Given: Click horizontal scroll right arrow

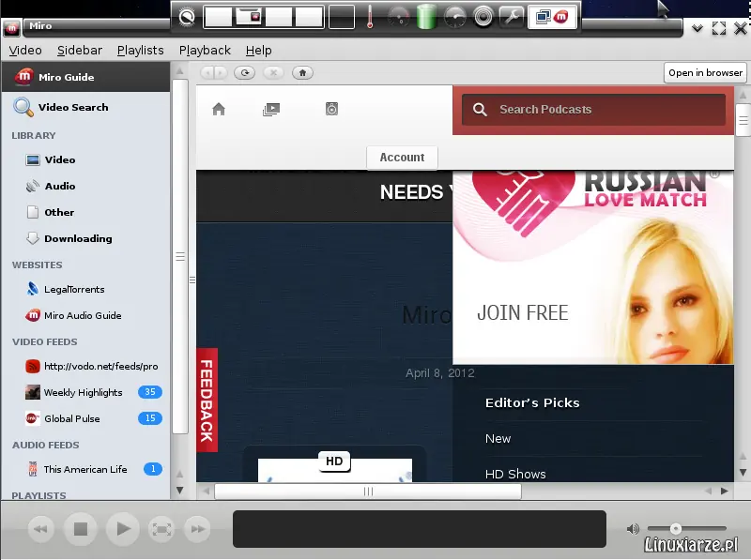Looking at the screenshot, I should pos(724,492).
